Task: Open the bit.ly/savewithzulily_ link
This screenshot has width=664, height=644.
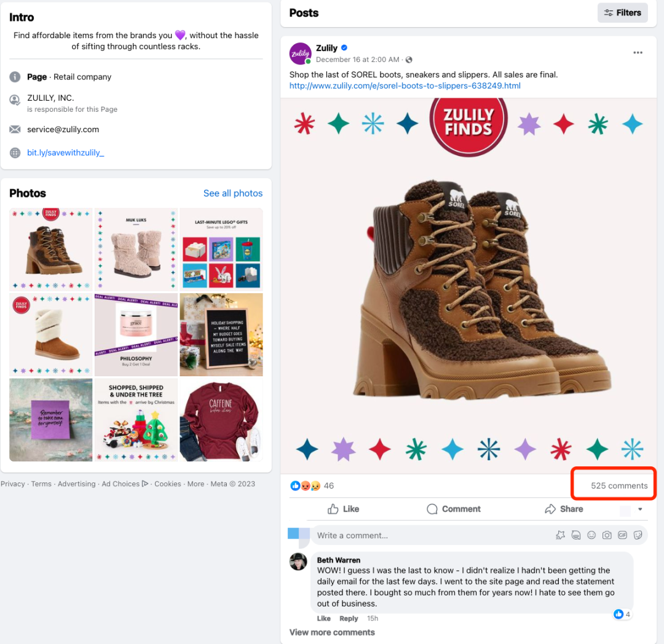Action: point(66,152)
